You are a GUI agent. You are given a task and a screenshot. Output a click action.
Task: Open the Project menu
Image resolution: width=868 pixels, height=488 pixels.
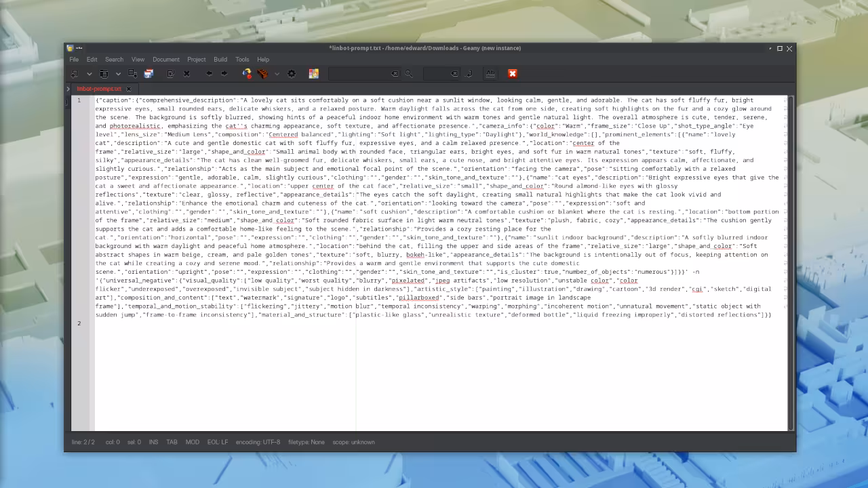pos(197,59)
